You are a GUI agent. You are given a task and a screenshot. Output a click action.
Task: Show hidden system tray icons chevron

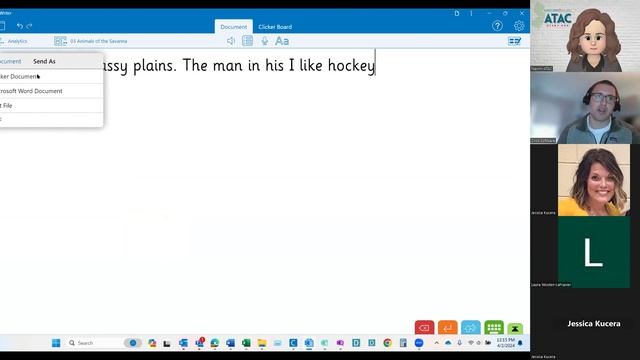coord(436,343)
